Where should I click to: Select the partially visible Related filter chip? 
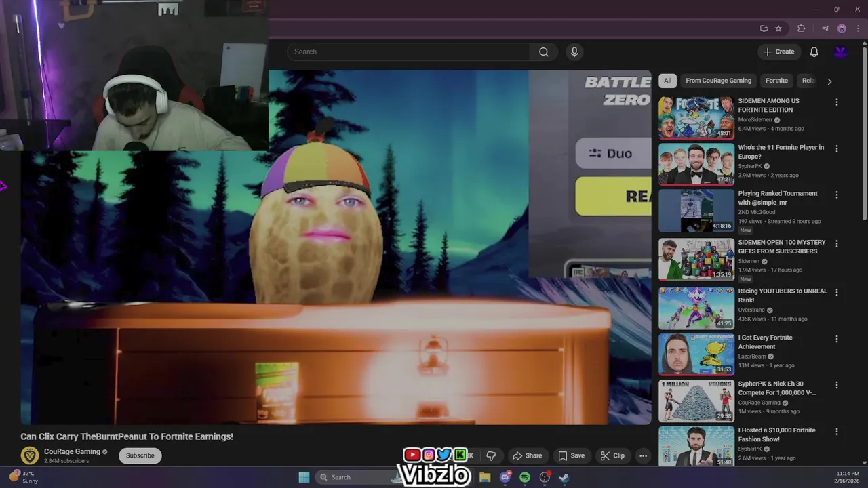(x=808, y=81)
